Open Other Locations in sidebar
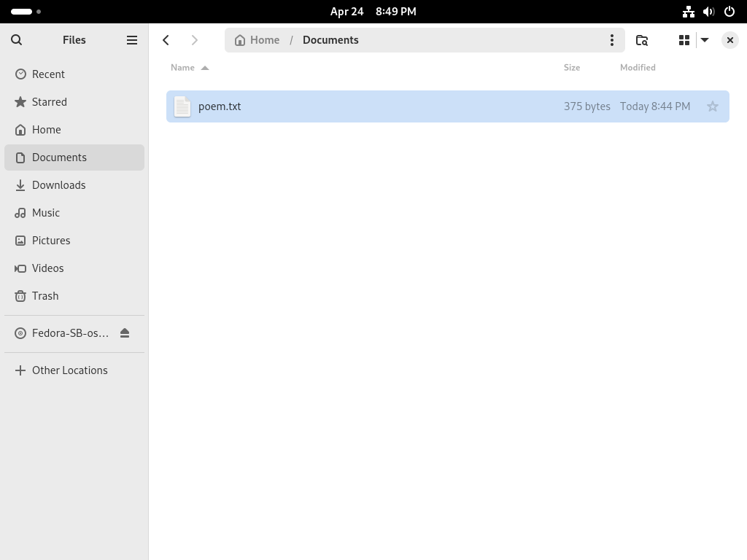The width and height of the screenshot is (747, 560). click(74, 370)
